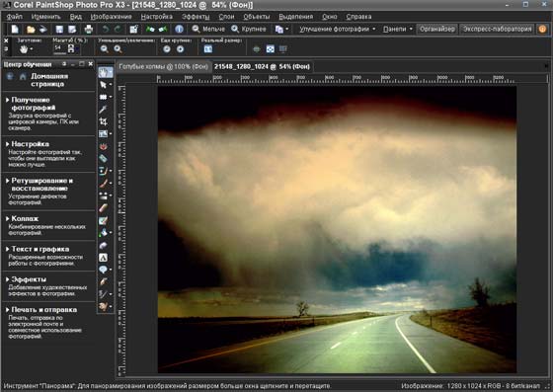The width and height of the screenshot is (553, 392).
Task: Open the Эффекты menu
Action: tap(196, 17)
